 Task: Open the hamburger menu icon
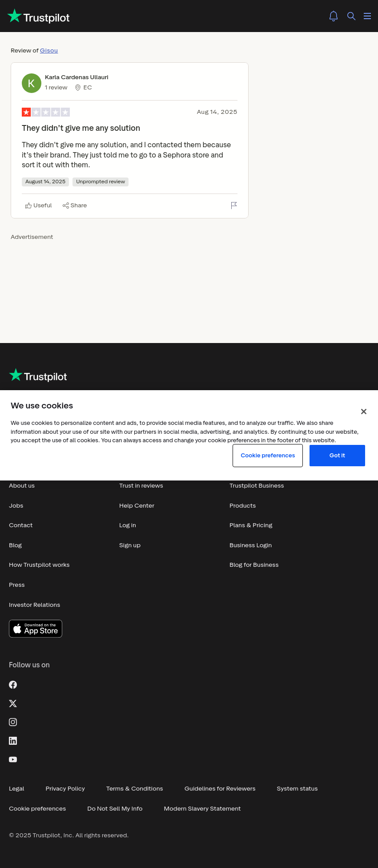[367, 16]
